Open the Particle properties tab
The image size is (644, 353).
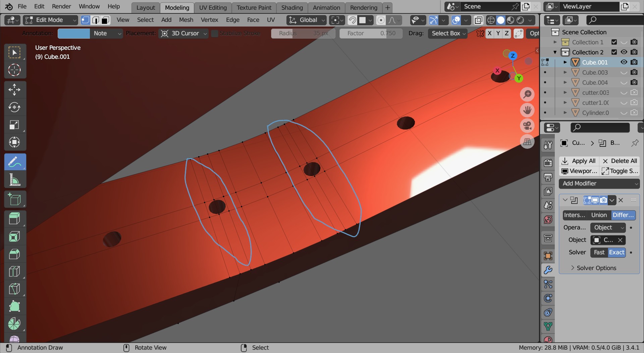pyautogui.click(x=548, y=284)
